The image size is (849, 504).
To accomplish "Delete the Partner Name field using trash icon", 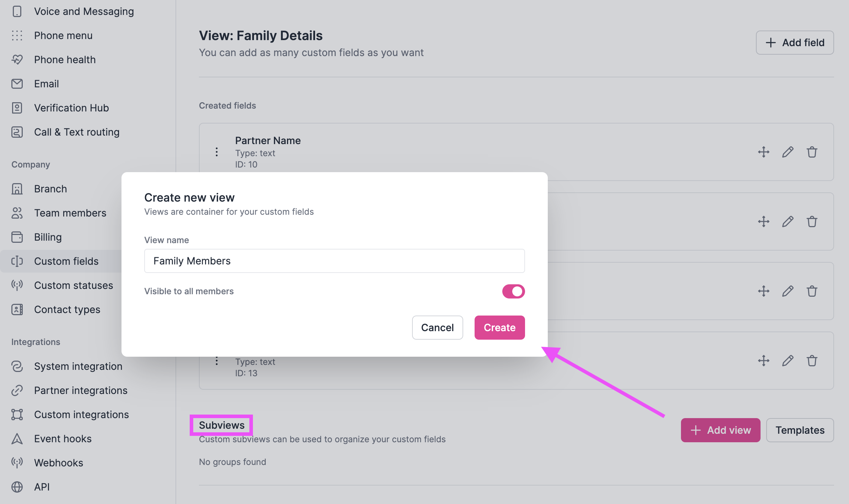I will 812,152.
